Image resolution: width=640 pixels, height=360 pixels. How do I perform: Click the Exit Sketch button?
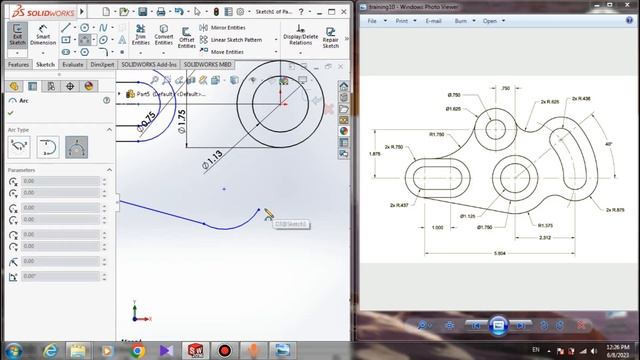17,35
